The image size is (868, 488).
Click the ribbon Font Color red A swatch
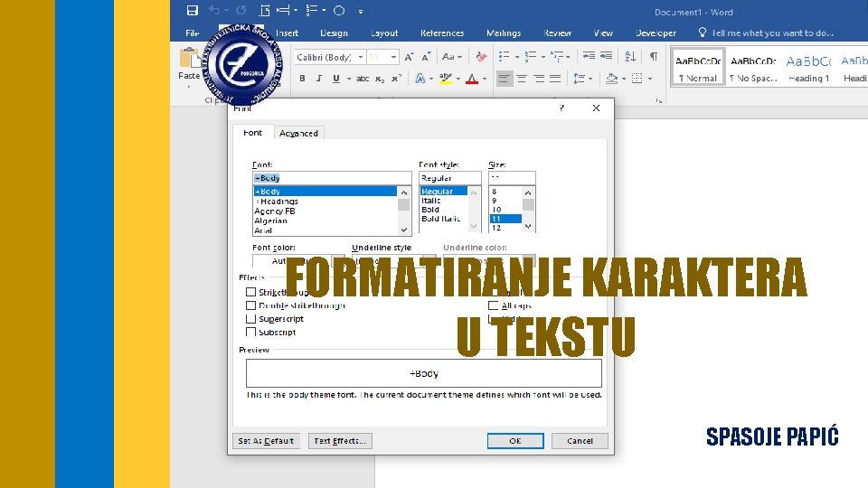coord(472,79)
